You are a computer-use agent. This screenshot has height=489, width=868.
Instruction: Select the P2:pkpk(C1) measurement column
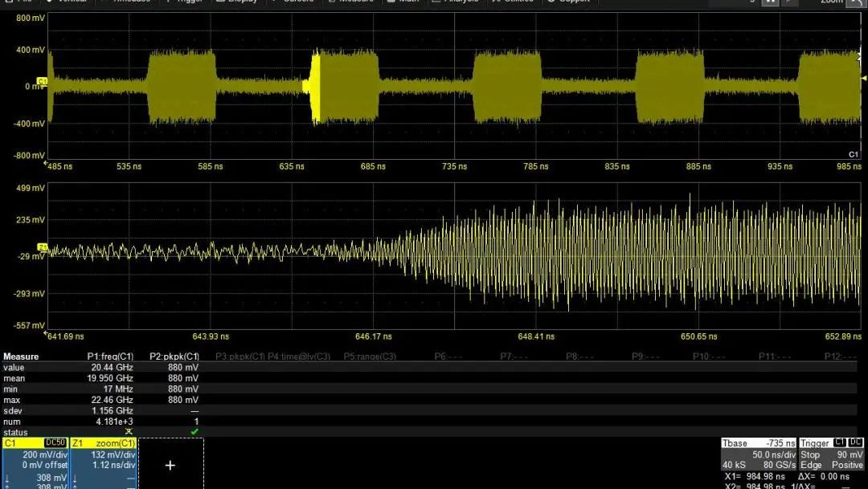tap(174, 357)
